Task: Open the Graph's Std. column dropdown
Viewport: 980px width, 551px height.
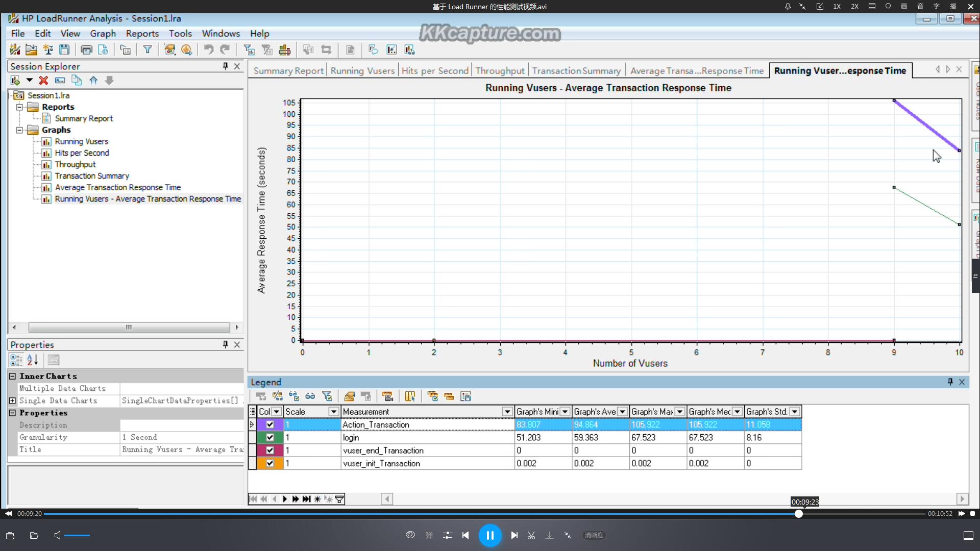Action: pos(795,412)
